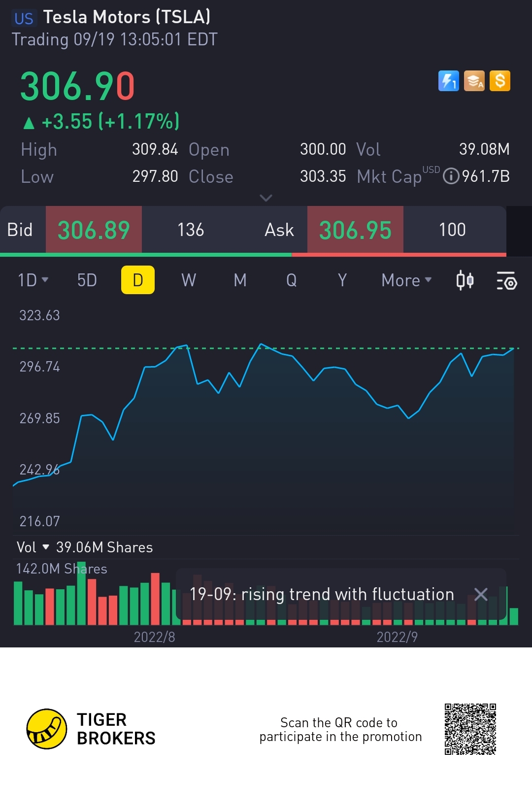Tap the Tiger Brokers logo
The height and width of the screenshot is (811, 532).
[91, 729]
